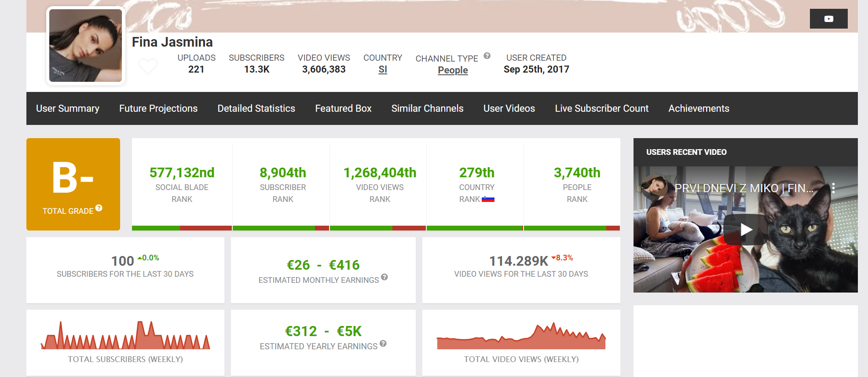The height and width of the screenshot is (377, 868).
Task: Open the Achievements tab
Action: click(699, 108)
